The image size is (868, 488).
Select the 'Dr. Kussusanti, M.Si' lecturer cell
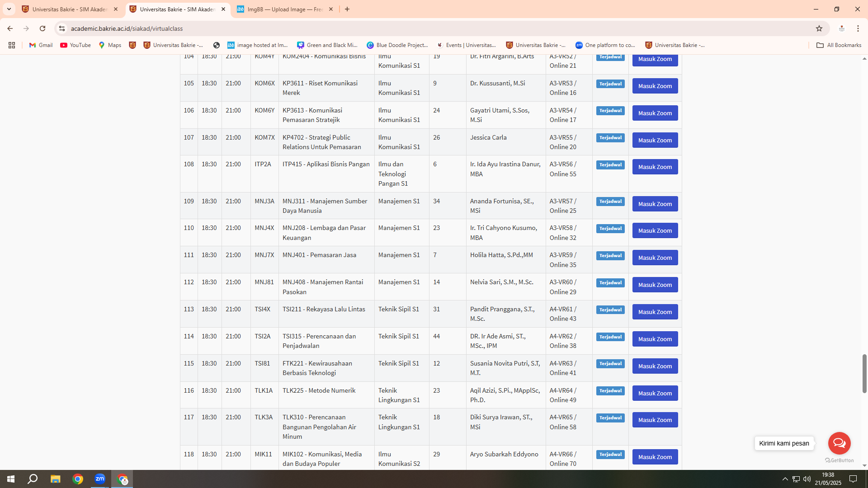click(x=506, y=88)
